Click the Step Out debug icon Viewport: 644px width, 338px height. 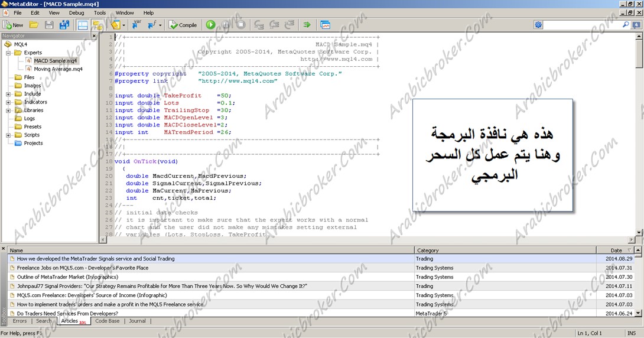(290, 25)
